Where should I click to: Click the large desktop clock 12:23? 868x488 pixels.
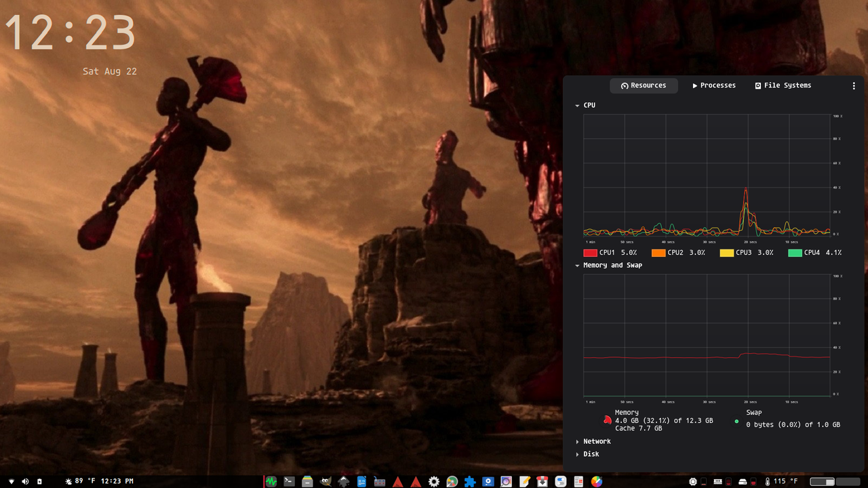(71, 33)
